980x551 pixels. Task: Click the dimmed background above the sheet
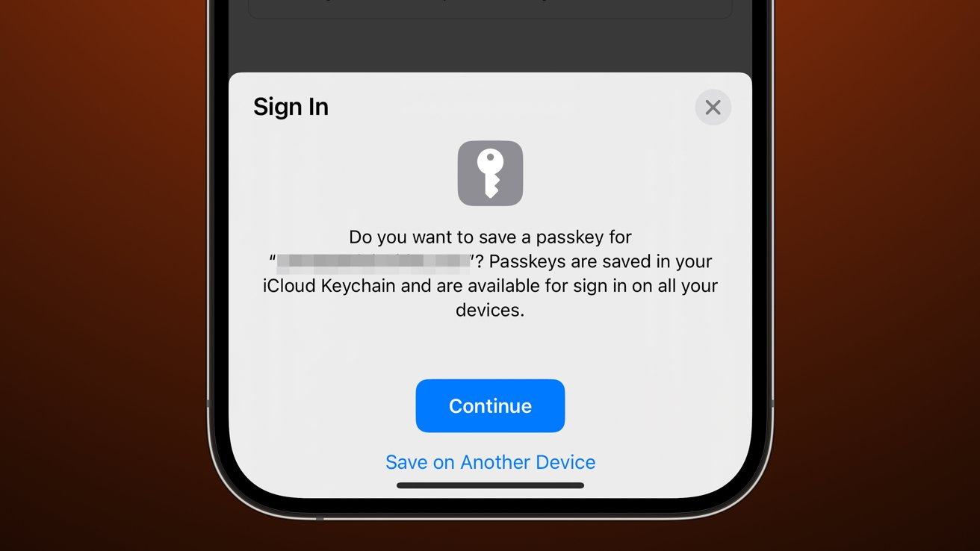coord(490,45)
